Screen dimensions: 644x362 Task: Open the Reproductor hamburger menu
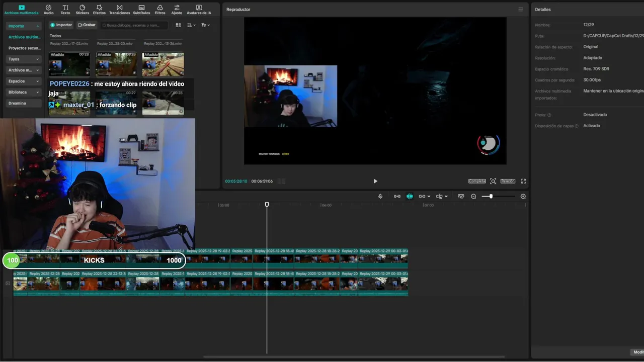click(521, 10)
